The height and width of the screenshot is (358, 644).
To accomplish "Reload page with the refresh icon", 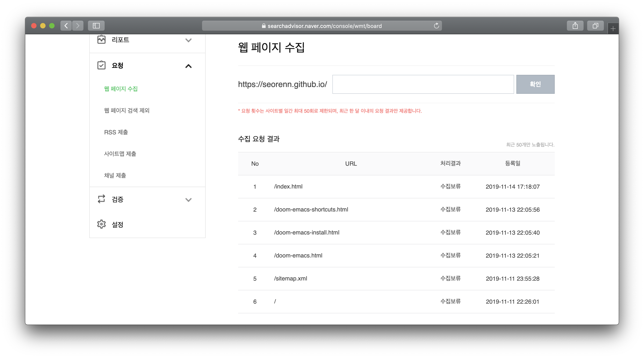I will (x=436, y=26).
